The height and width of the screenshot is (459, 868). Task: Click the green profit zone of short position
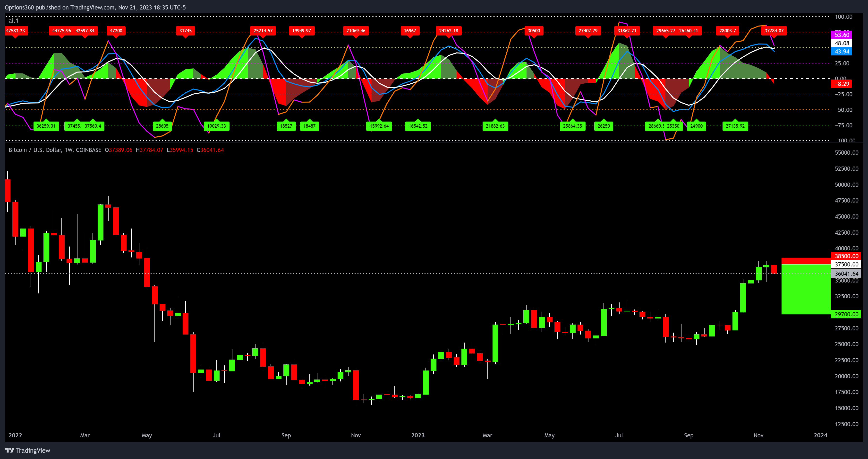coord(806,289)
